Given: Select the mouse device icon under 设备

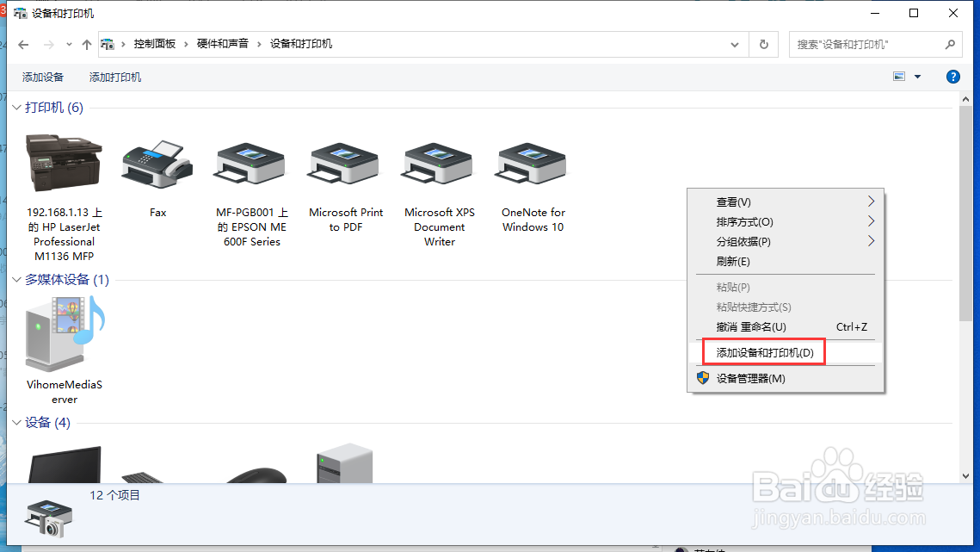Looking at the screenshot, I should point(256,475).
